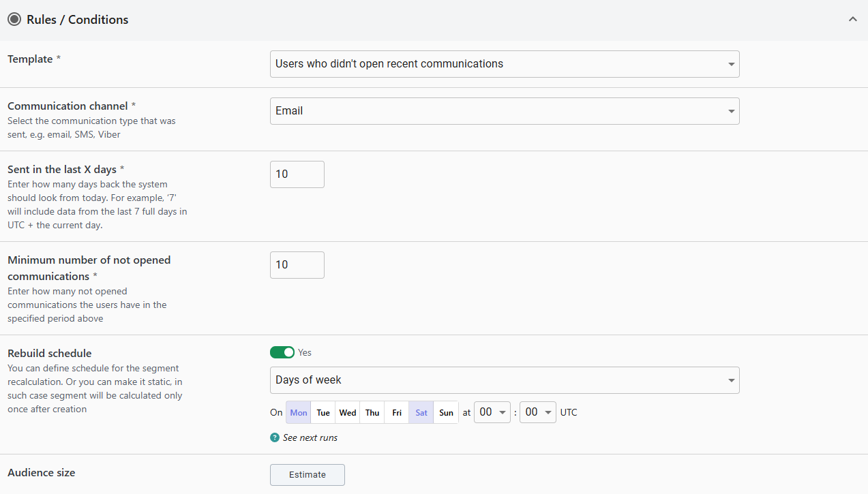
Task: Select Wed in rebuild schedule days
Action: pyautogui.click(x=348, y=413)
